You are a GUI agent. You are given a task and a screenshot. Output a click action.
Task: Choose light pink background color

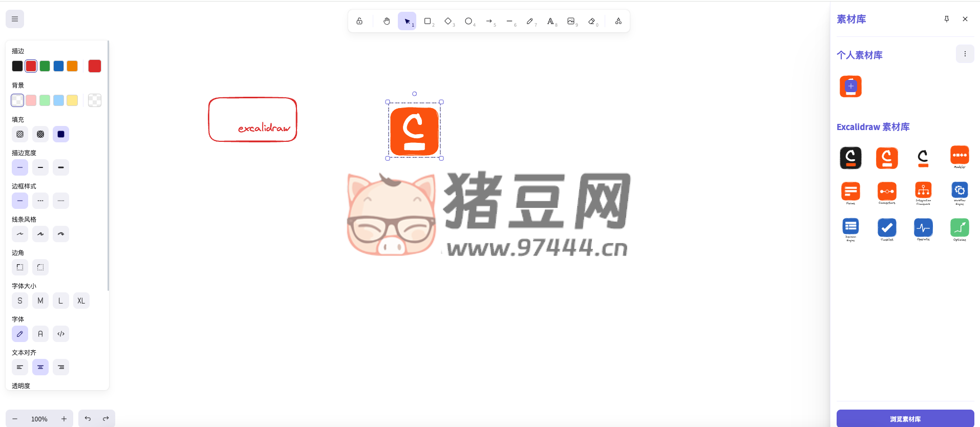[x=31, y=100]
